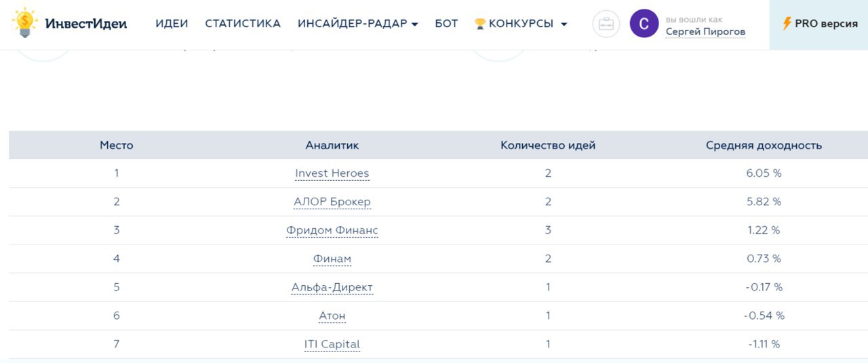
Task: Click the Средняя доходность column header
Action: [764, 145]
